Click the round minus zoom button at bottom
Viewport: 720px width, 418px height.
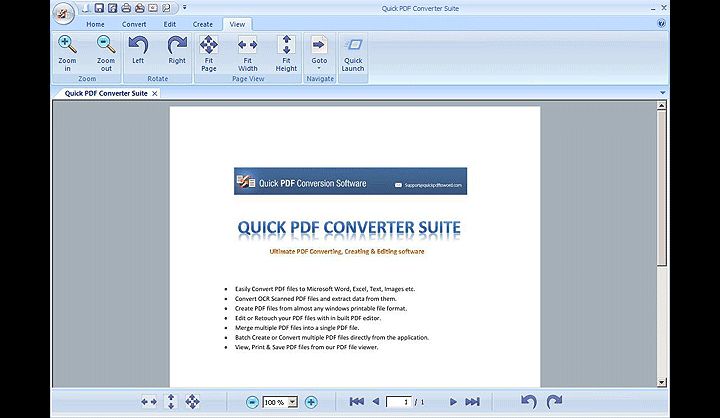[x=252, y=402]
